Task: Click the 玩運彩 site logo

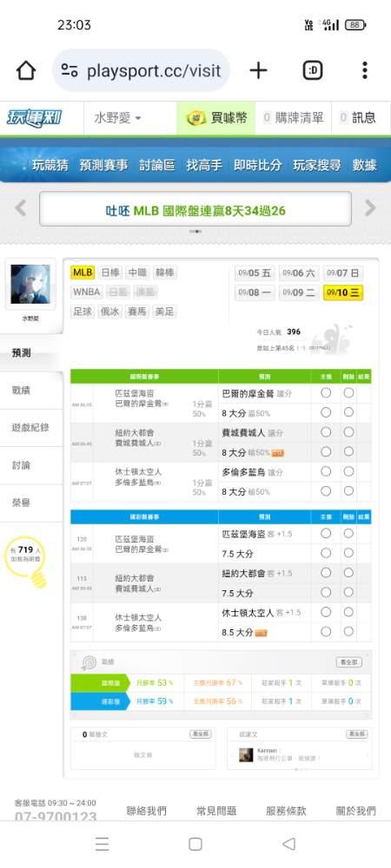Action: (35, 118)
